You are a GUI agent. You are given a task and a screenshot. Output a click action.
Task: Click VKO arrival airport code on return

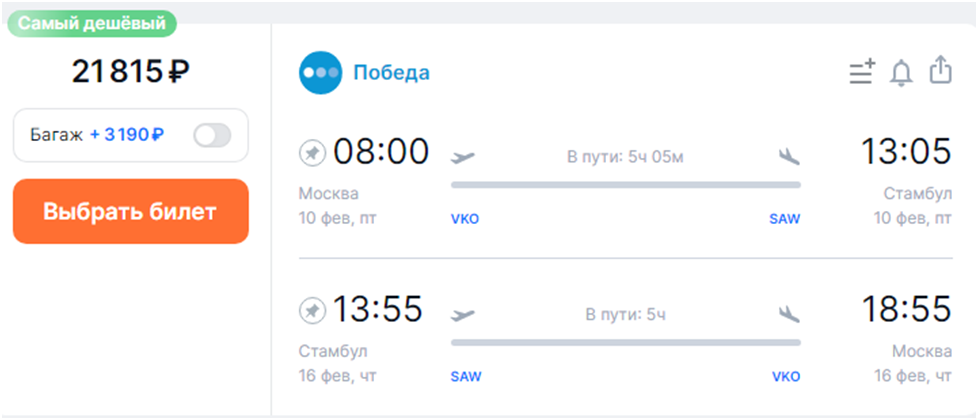point(785,377)
